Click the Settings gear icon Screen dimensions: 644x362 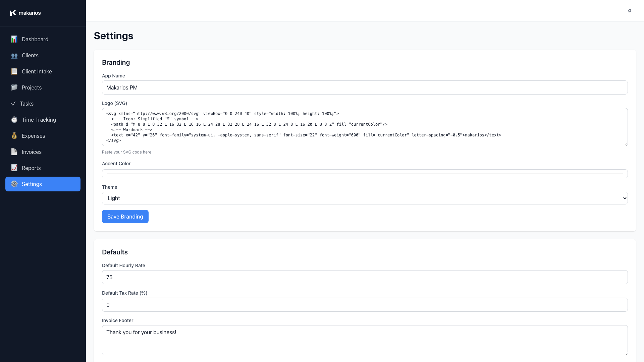[x=14, y=184]
